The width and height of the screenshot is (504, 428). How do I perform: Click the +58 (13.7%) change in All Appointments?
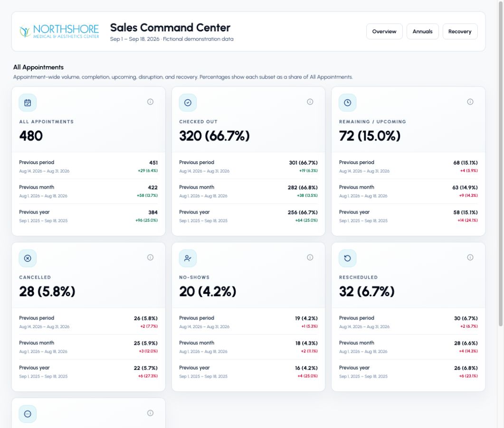(x=147, y=195)
